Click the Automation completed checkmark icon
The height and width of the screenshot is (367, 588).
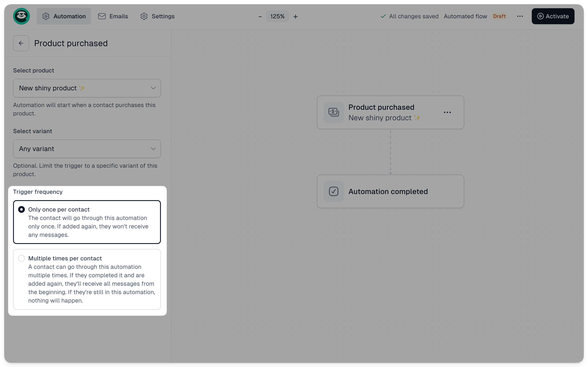click(334, 192)
